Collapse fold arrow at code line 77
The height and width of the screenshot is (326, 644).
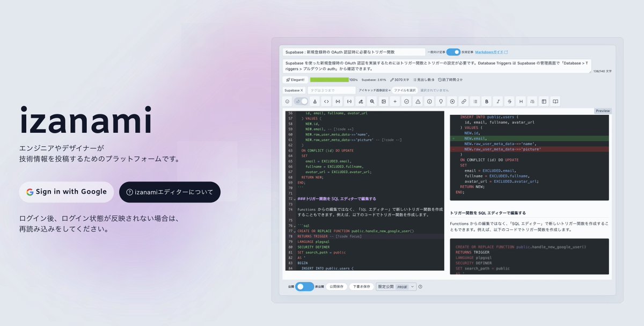click(x=295, y=231)
